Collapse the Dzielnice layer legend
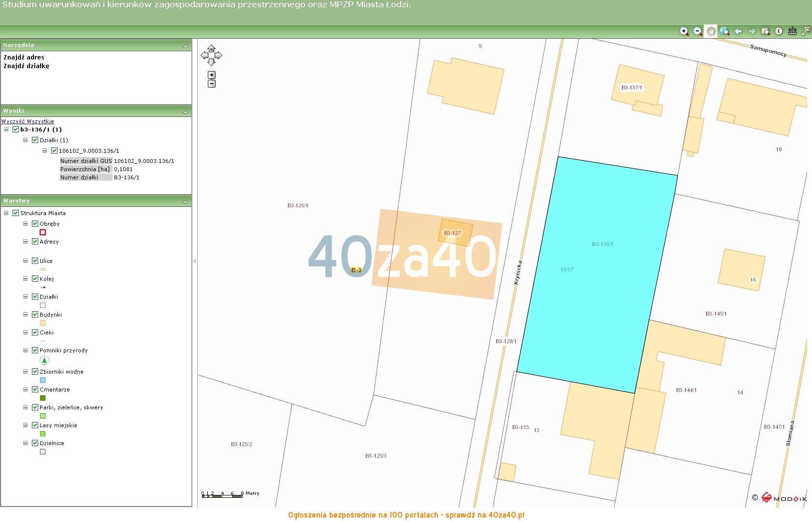This screenshot has width=812, height=522. coord(25,443)
